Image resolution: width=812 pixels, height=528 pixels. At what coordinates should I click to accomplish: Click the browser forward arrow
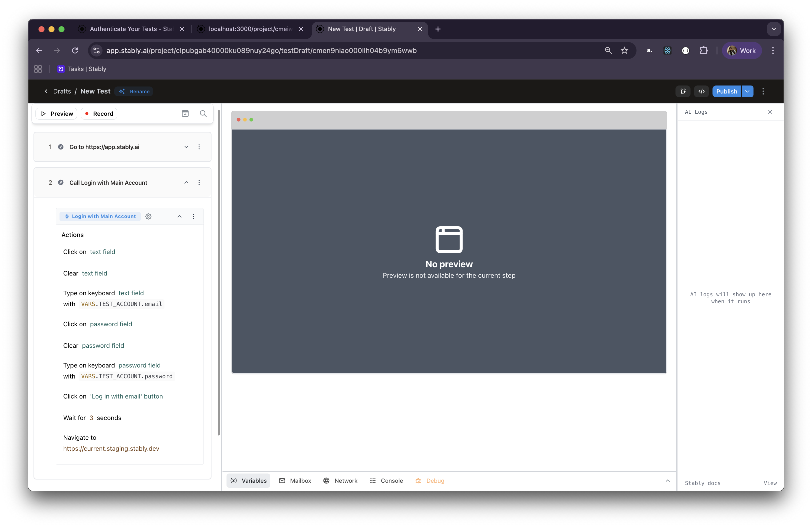[x=57, y=50]
